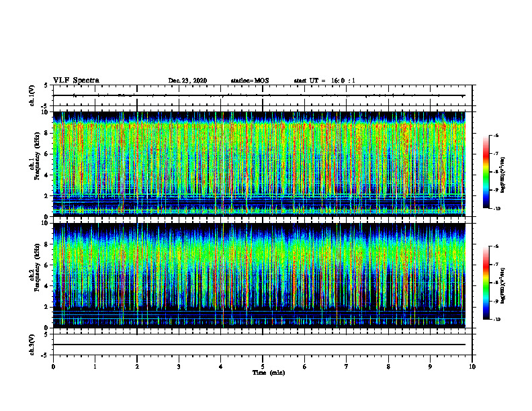The height and width of the screenshot is (411, 532).
Task: Click time axis tick label "9"
Action: click(430, 367)
